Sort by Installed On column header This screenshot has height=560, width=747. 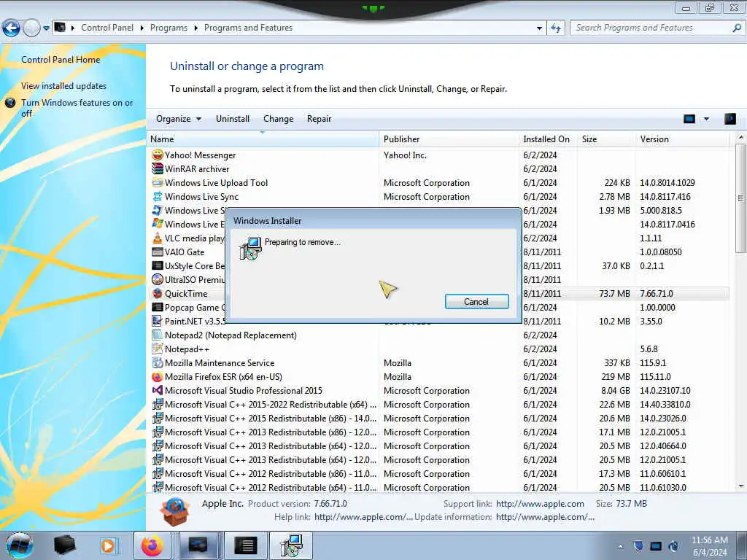pos(548,139)
